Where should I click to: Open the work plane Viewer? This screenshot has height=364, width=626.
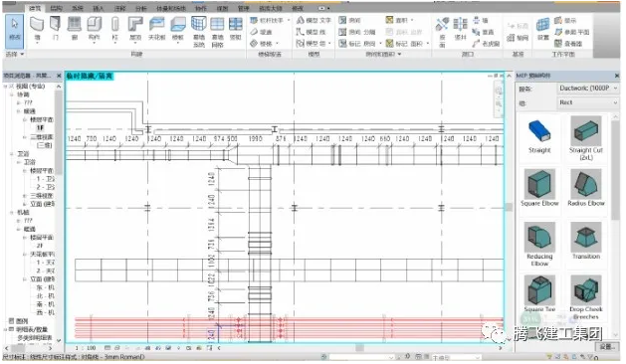tap(568, 44)
